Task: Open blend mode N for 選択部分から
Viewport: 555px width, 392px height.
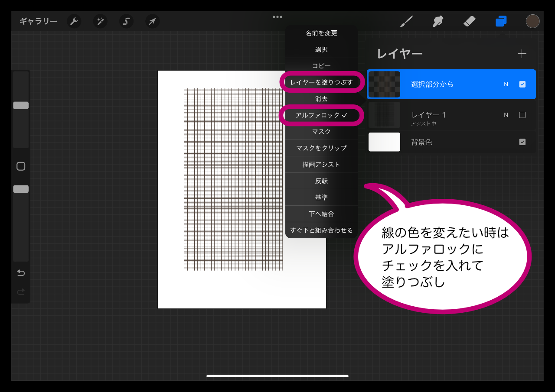Action: [x=506, y=84]
